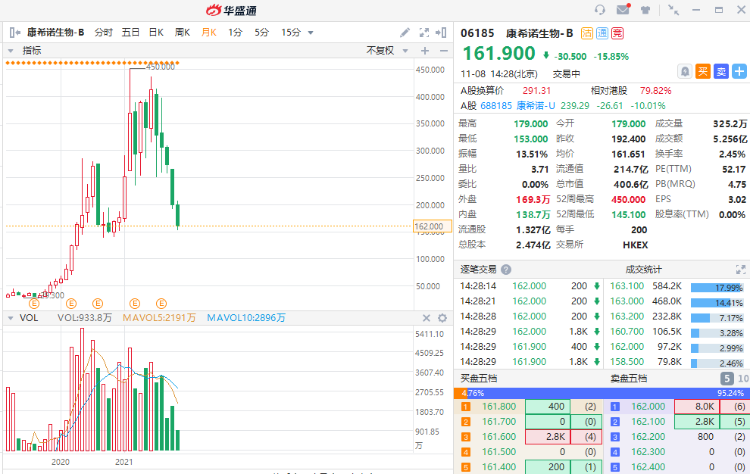This screenshot has width=750, height=474.
Task: Open A-share code 688185 link
Action: point(496,106)
